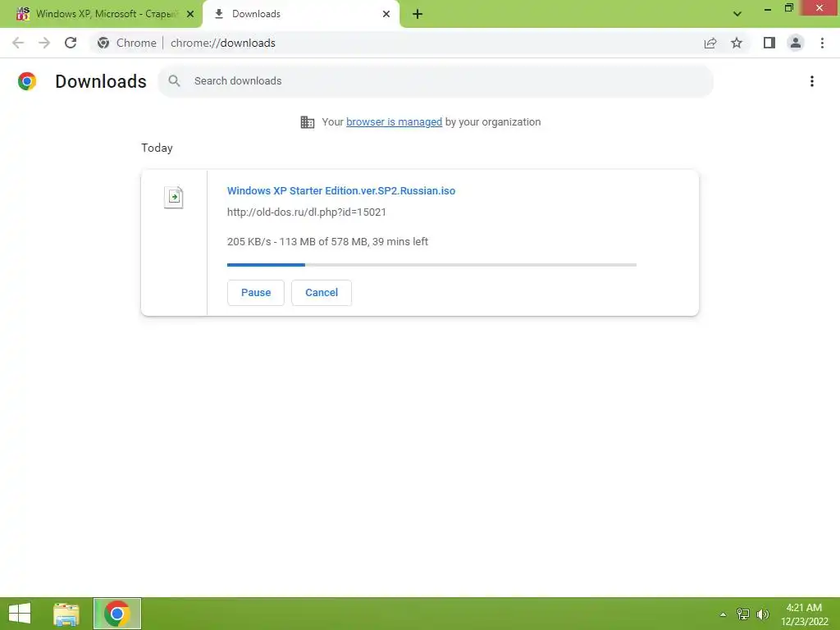Click the browser forward arrow

pos(44,43)
